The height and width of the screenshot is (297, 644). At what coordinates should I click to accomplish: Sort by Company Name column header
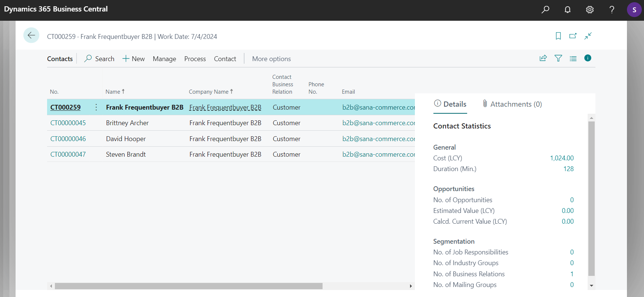(x=211, y=92)
